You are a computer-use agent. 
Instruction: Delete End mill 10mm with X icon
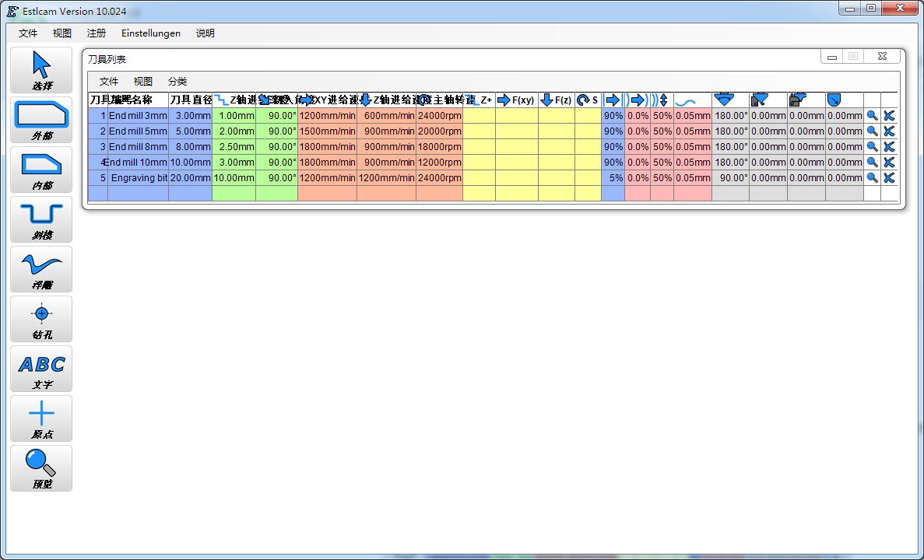tap(889, 162)
